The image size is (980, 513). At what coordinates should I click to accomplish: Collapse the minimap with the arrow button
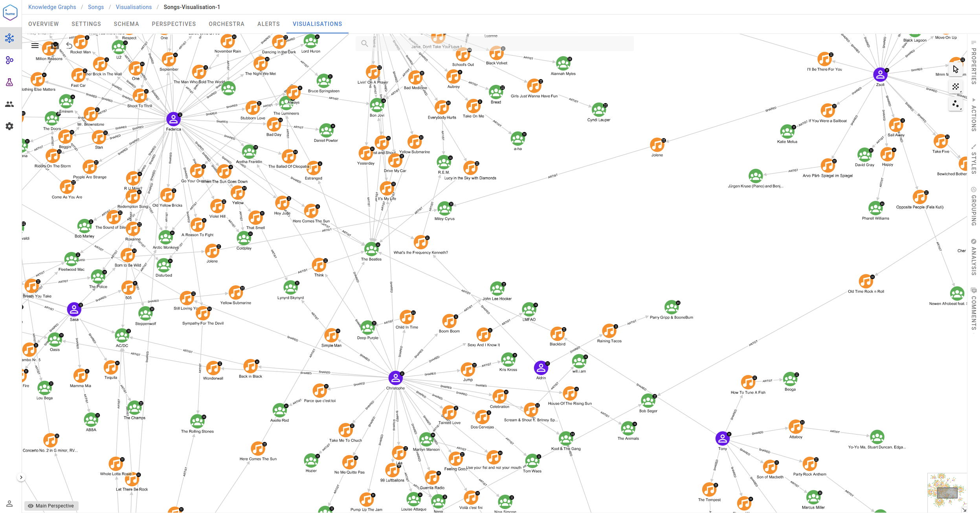(x=964, y=509)
